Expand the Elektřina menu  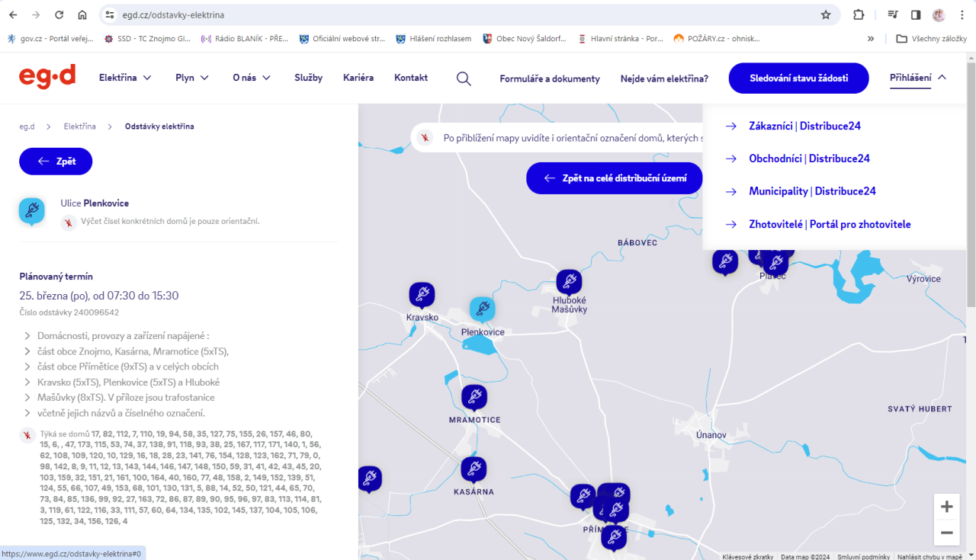coord(125,78)
